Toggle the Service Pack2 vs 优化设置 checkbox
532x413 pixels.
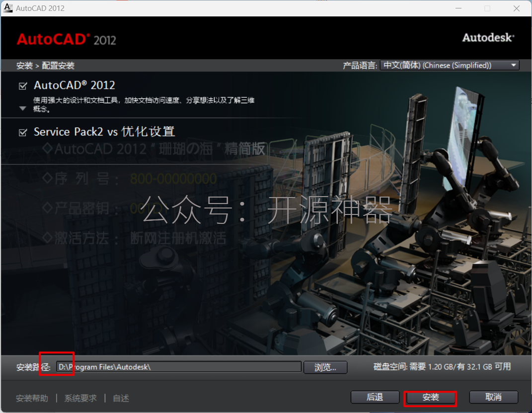click(23, 132)
